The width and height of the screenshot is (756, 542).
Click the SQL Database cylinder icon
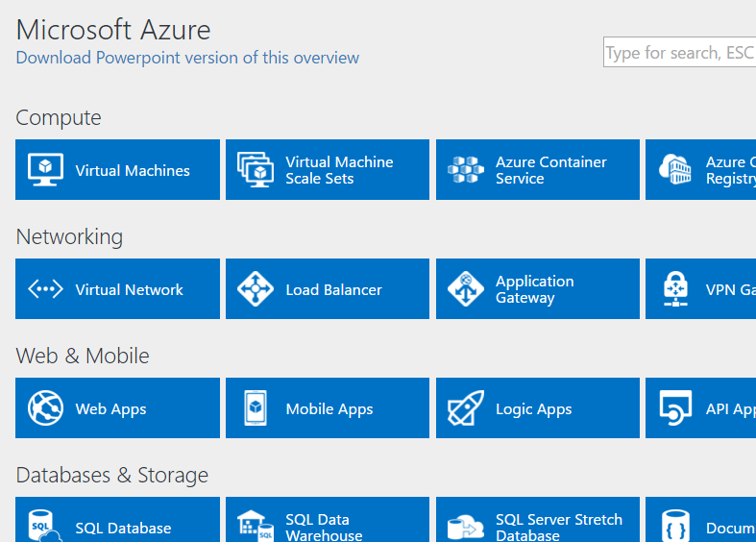45,526
